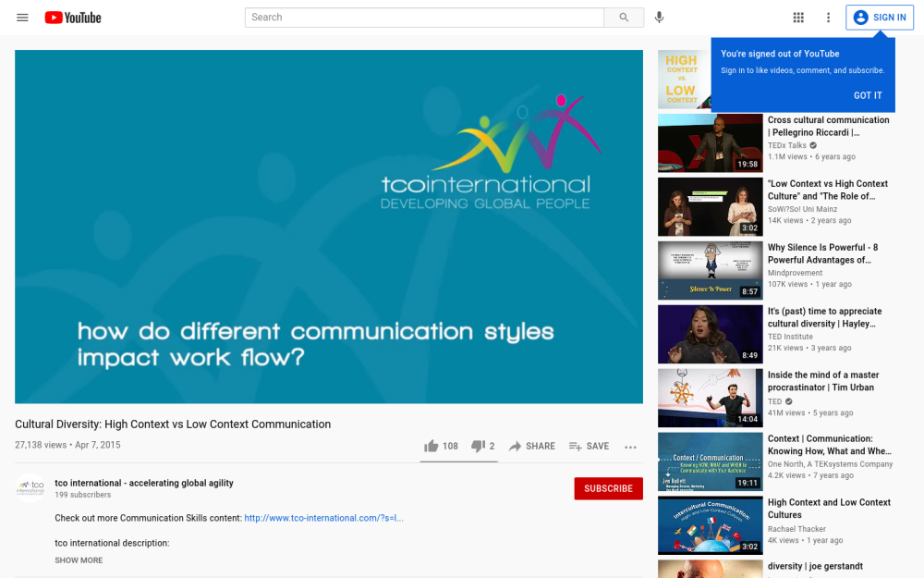Screen dimensions: 924x578
Task: Open 'diversity | joe gerstandt' video title
Action: click(815, 566)
